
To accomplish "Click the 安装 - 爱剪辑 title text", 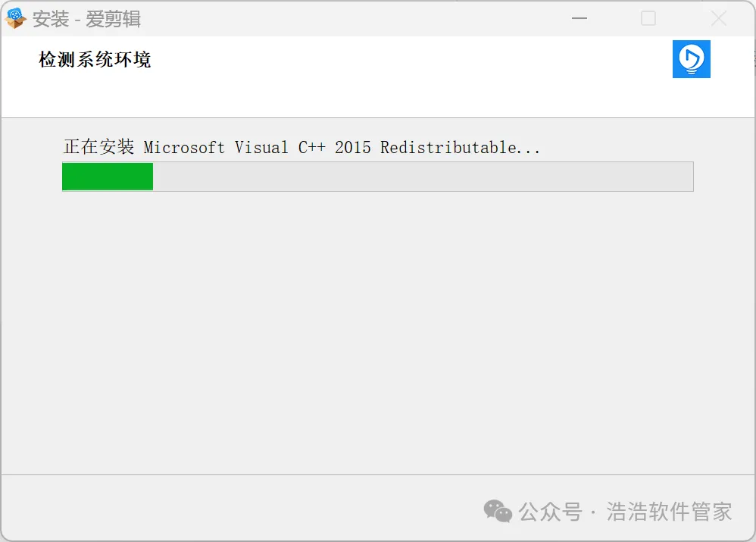I will click(x=87, y=19).
